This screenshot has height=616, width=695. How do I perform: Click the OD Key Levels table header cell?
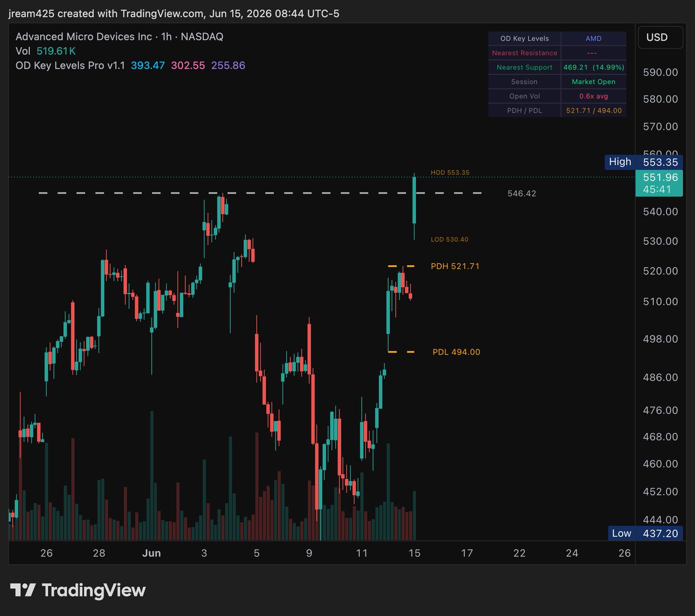525,39
